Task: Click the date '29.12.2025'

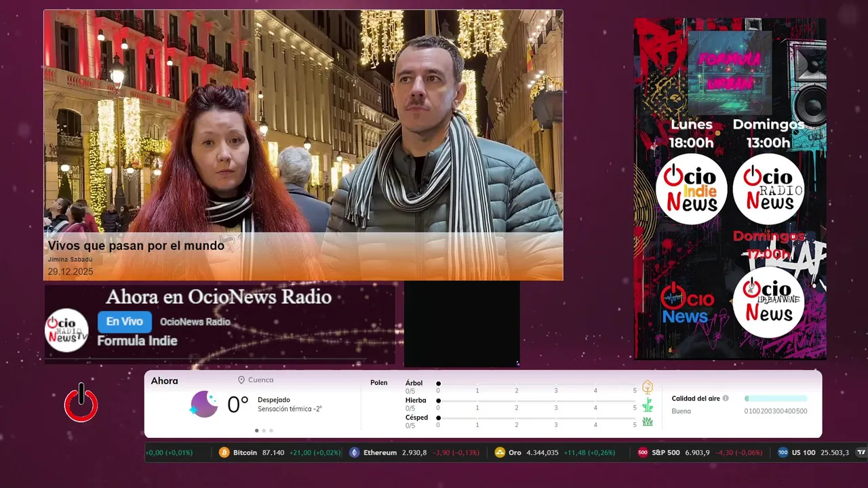Action: (71, 272)
